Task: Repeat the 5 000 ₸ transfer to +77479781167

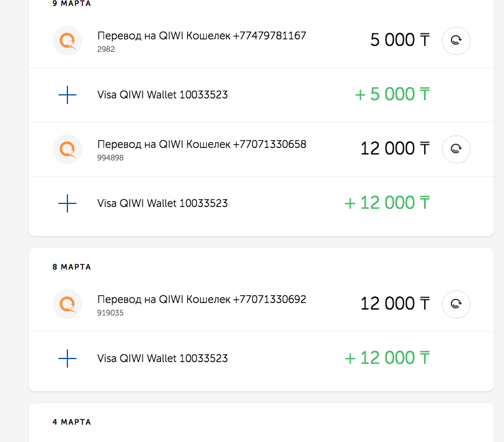Action: point(456,41)
